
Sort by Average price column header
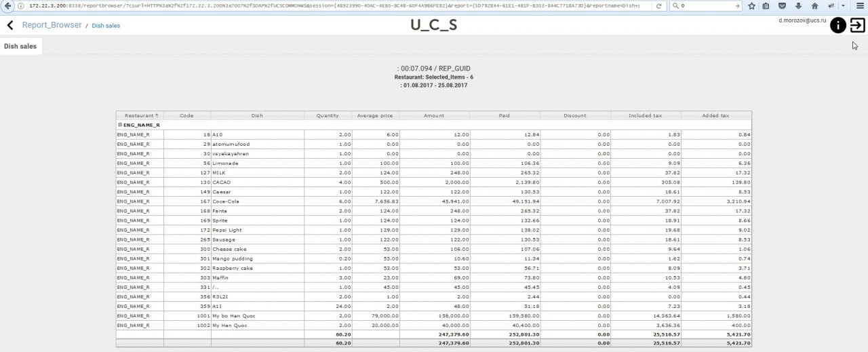[x=375, y=115]
